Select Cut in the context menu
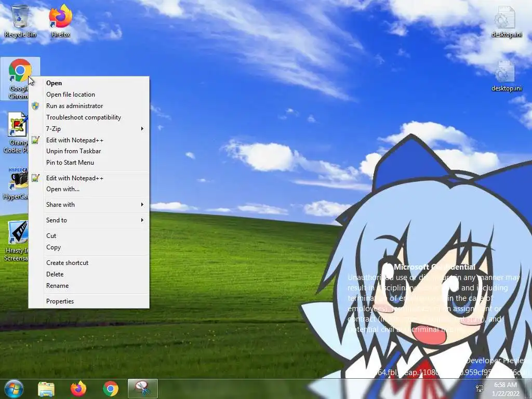The image size is (532, 399). tap(89, 236)
